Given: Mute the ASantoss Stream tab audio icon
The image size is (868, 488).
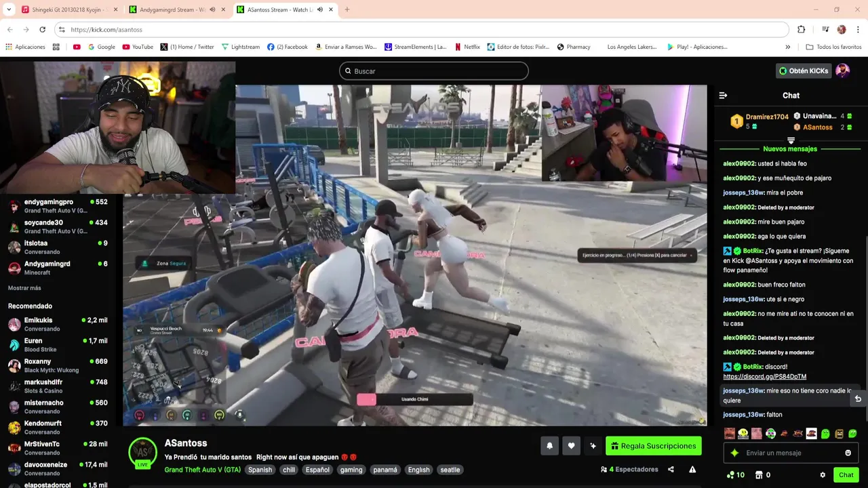Looking at the screenshot, I should 319,9.
